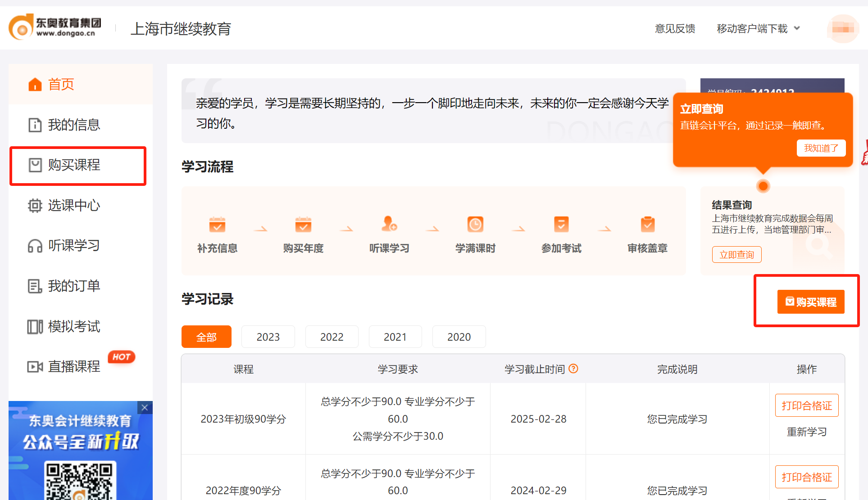Click the 补充信息 calendar step icon
Image resolution: width=868 pixels, height=500 pixels.
[217, 224]
